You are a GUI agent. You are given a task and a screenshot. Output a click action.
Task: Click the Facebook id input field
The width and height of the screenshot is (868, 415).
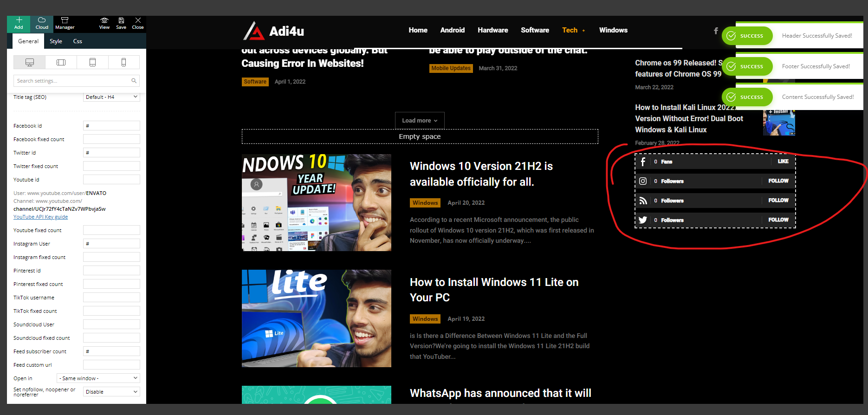click(111, 126)
